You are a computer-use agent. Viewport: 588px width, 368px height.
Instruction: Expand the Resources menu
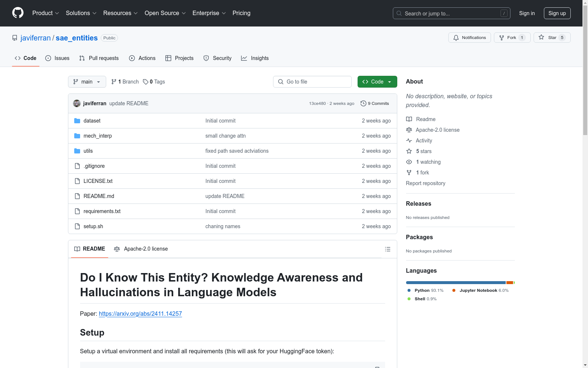[x=121, y=13]
